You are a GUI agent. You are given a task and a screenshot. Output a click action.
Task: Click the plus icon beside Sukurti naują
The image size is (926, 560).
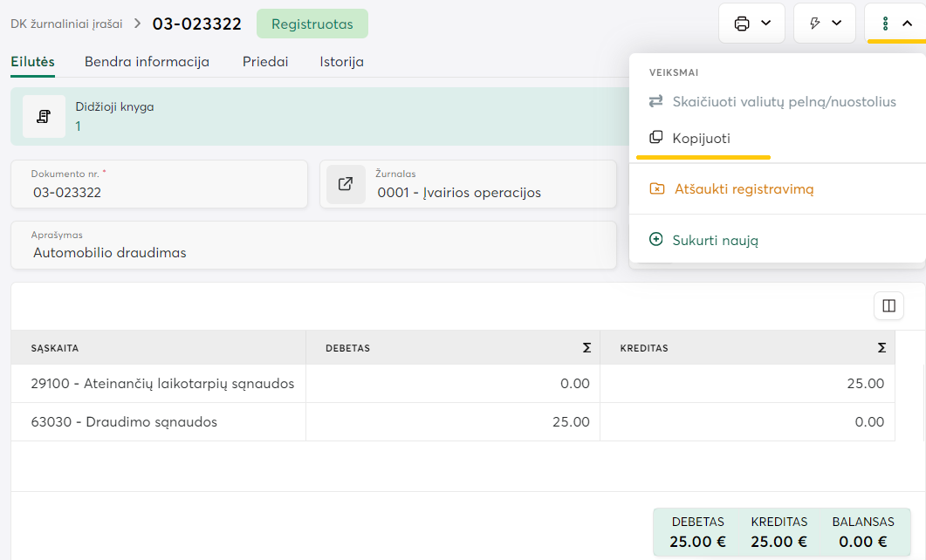[656, 240]
